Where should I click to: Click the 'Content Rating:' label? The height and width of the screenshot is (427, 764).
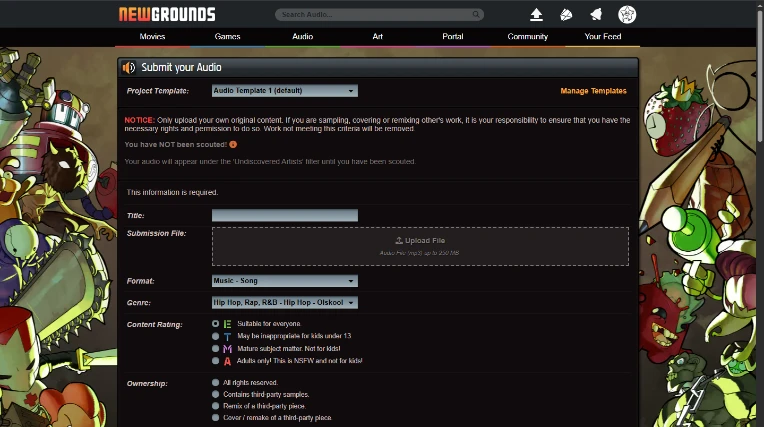coord(154,325)
